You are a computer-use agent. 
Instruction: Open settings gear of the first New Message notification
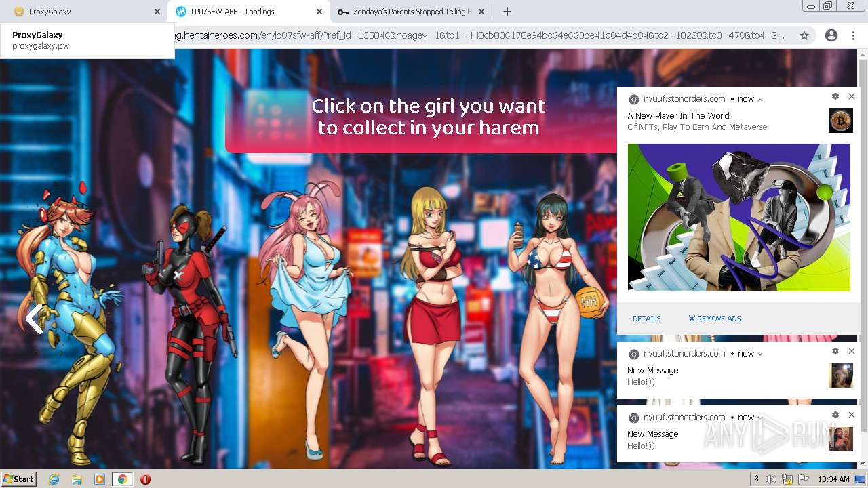click(x=835, y=351)
